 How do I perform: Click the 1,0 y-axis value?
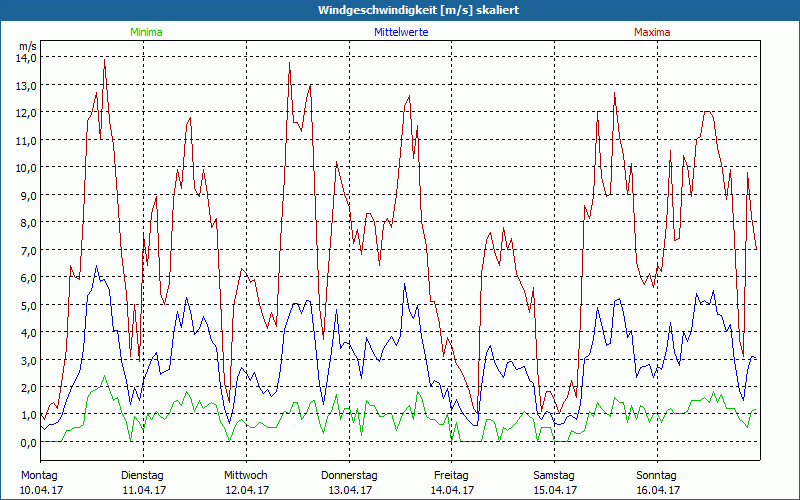coord(28,416)
